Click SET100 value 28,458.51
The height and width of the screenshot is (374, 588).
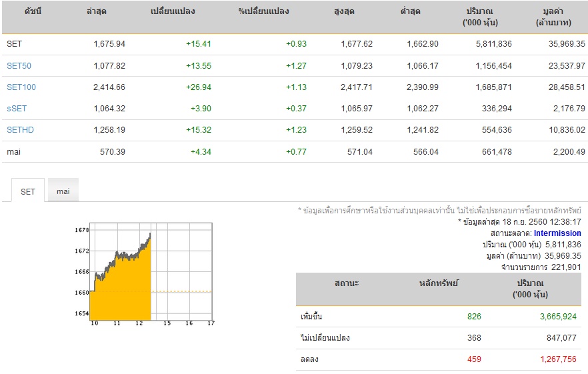coord(567,87)
